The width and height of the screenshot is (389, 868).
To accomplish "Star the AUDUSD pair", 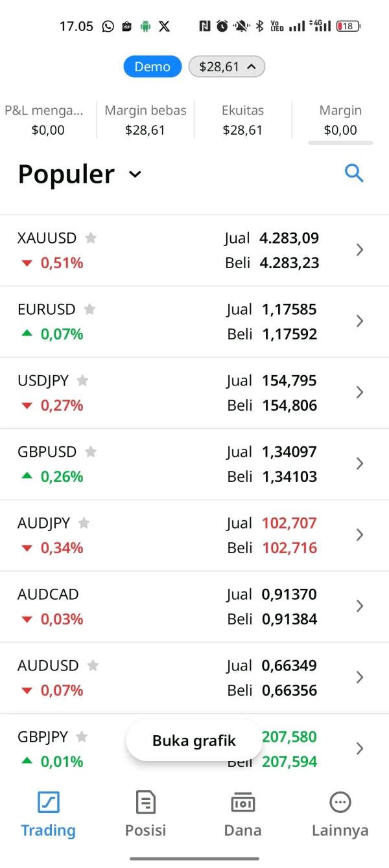I will pos(93,666).
